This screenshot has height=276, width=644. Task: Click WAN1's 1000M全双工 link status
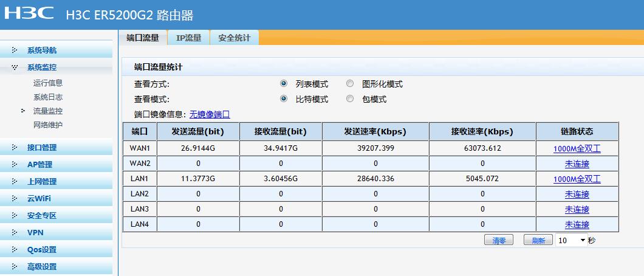[x=577, y=149]
